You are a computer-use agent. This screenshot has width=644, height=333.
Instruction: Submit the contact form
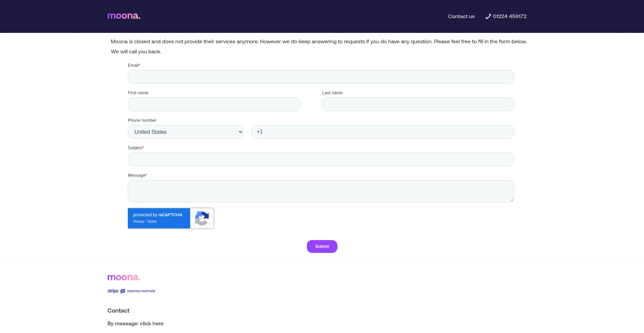[322, 246]
